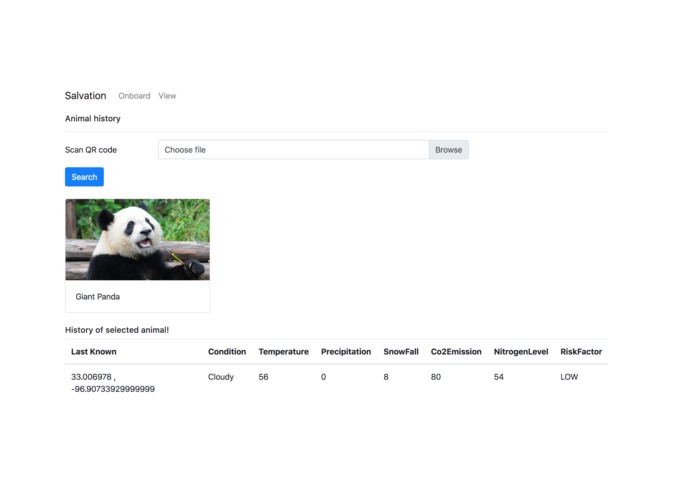Select the temperature value 56
The image size is (695, 494).
pyautogui.click(x=263, y=377)
